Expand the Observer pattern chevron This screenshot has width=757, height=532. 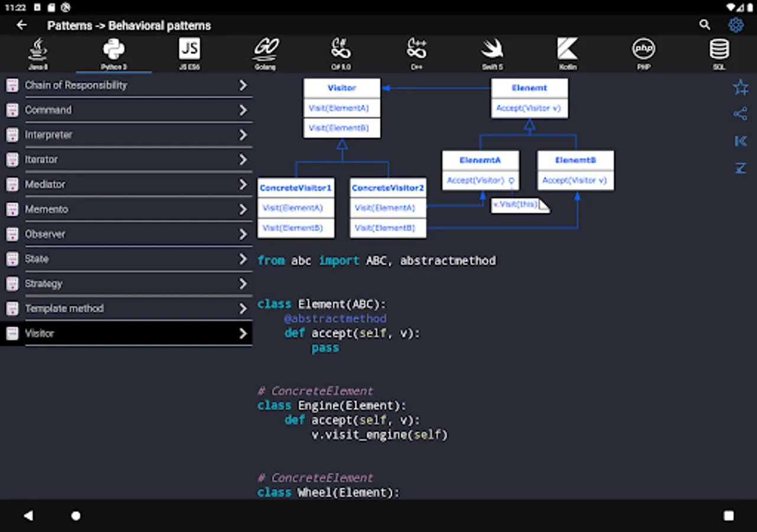click(x=242, y=235)
